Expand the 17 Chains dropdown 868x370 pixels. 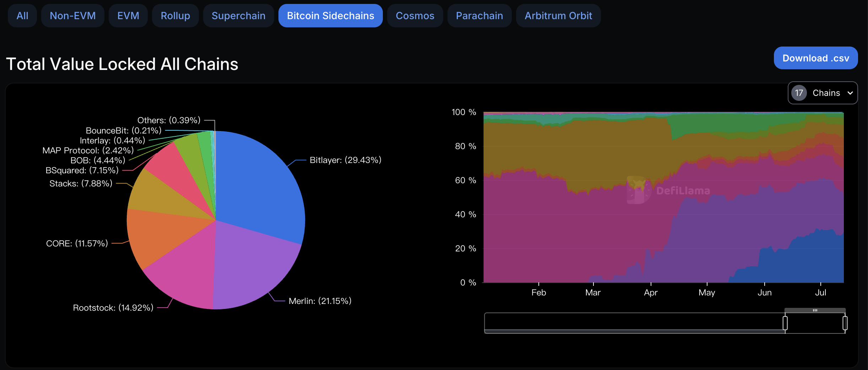point(822,93)
